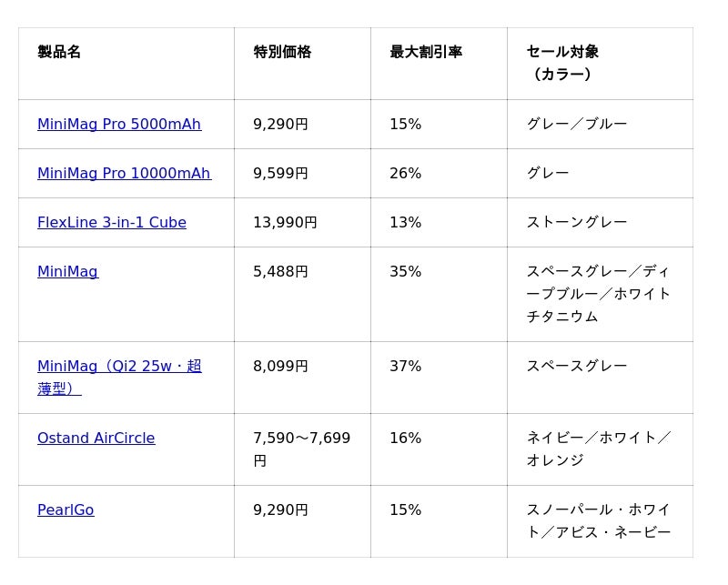
Task: Open the plain MiniMag product link
Action: coord(67,272)
